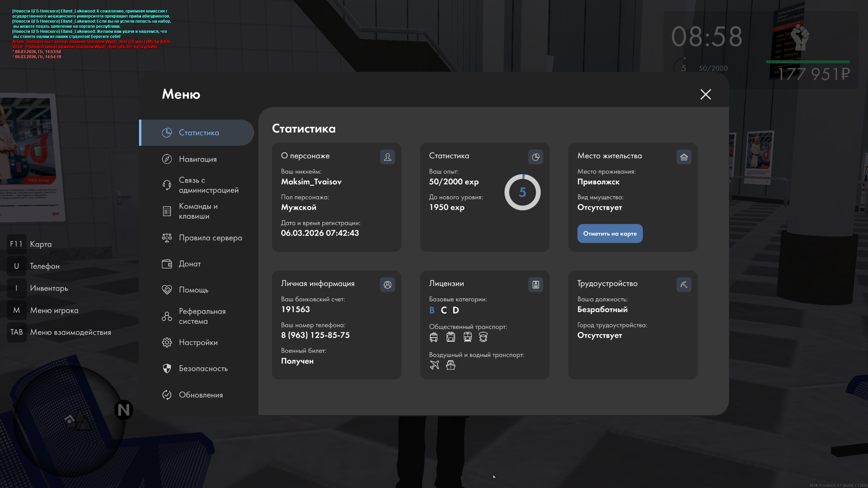This screenshot has height=488, width=868.
Task: Click the Безопасность shield menu item
Action: 203,368
